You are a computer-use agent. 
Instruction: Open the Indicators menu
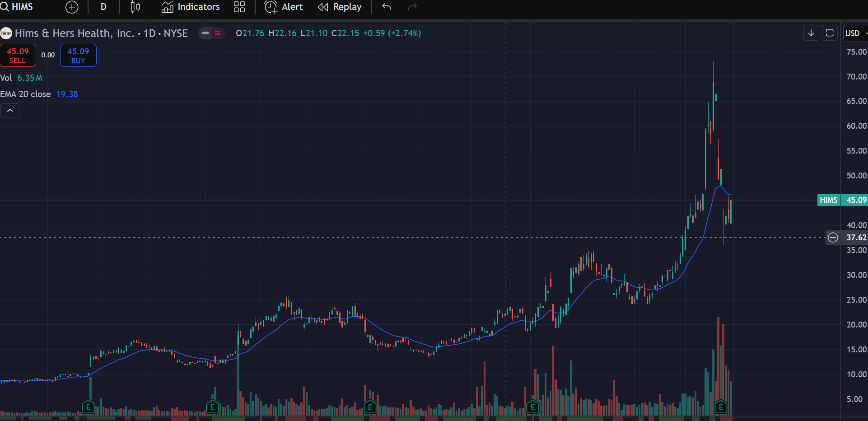191,7
